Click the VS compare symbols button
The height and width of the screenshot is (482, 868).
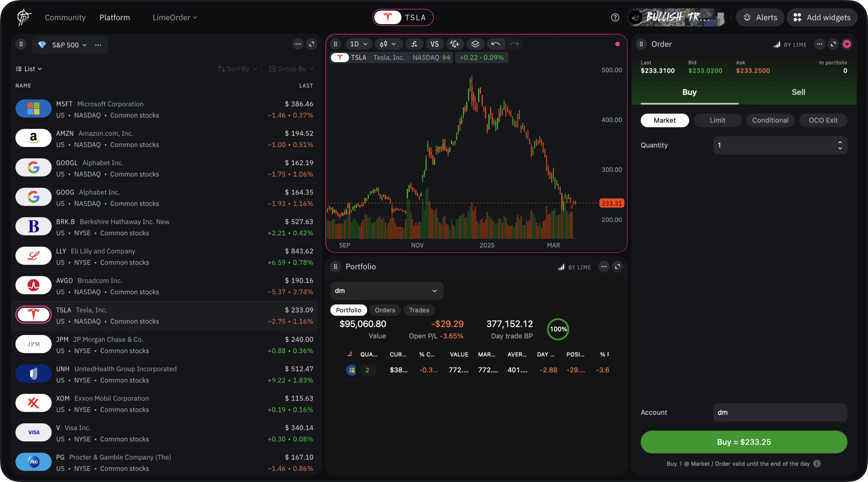(x=434, y=44)
